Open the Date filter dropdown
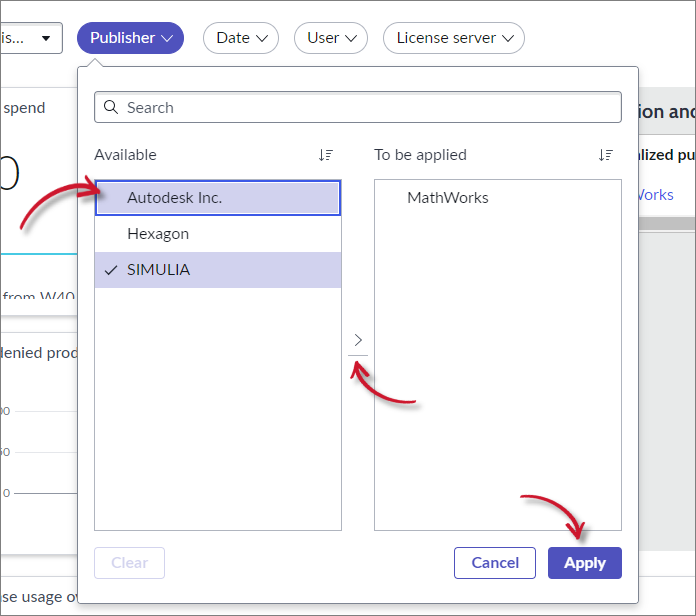696x616 pixels. coord(241,38)
